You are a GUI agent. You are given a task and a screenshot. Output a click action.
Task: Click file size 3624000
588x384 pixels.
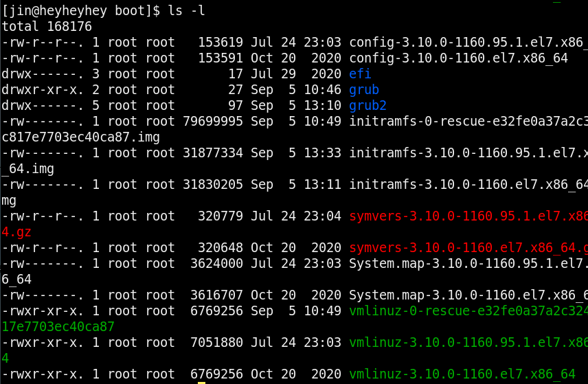[217, 263]
